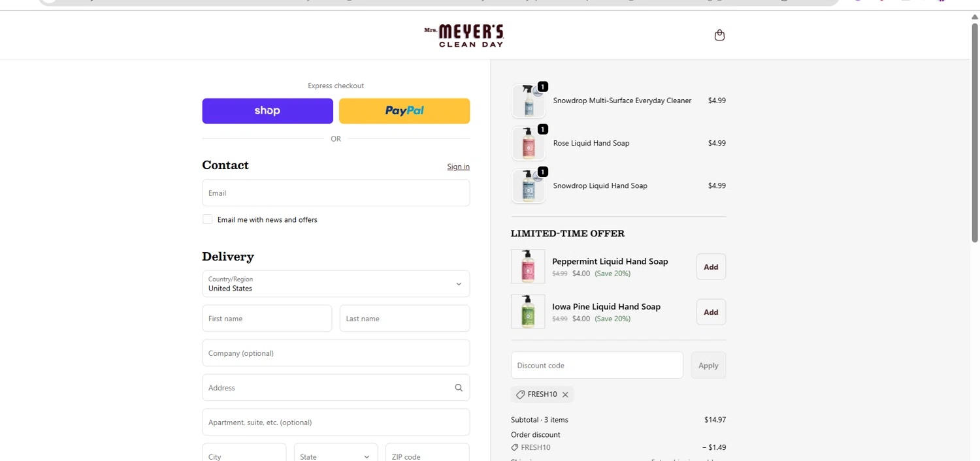This screenshot has width=980, height=461.
Task: Focus the Company (optional) field
Action: 336,353
